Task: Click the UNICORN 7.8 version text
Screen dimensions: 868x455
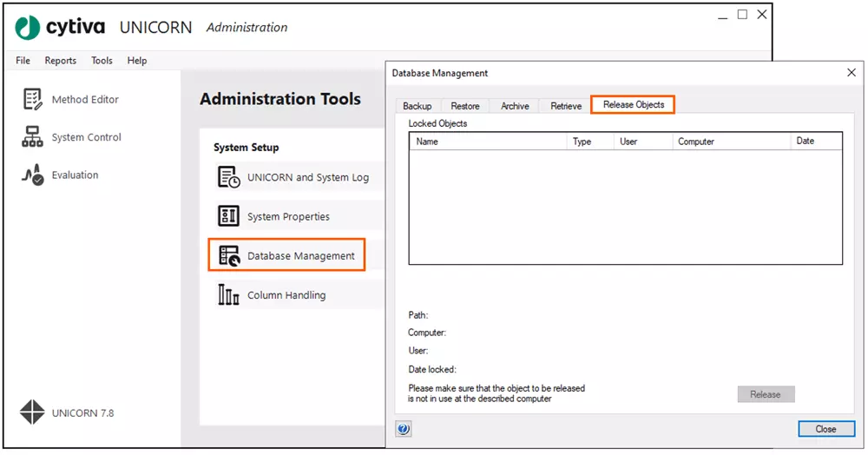Action: [83, 413]
